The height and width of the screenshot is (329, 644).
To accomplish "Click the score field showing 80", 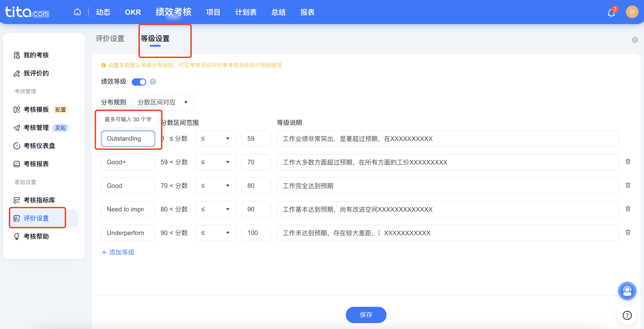I will (x=256, y=186).
